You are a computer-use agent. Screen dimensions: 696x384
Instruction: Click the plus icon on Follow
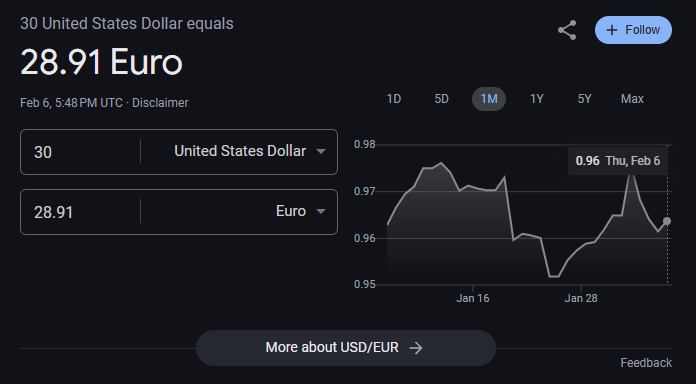click(612, 30)
